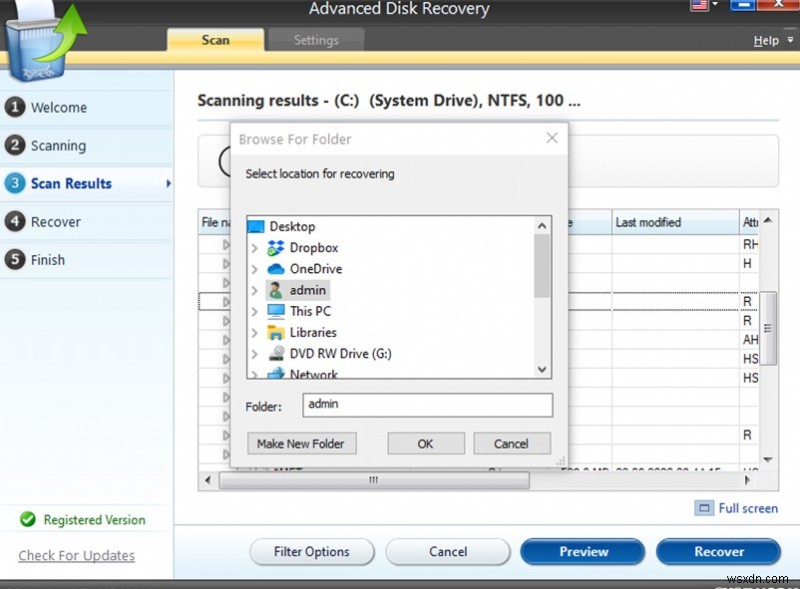
Task: Click the step 5 number icon
Action: [x=15, y=260]
